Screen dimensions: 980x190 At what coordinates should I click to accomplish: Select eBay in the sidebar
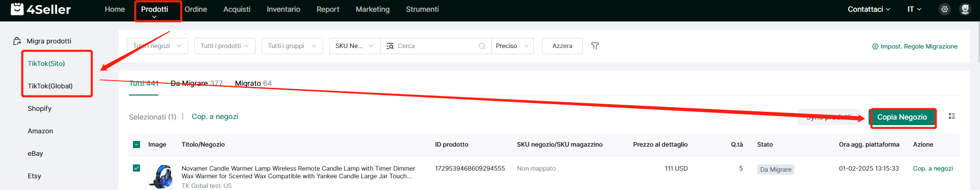(x=35, y=153)
